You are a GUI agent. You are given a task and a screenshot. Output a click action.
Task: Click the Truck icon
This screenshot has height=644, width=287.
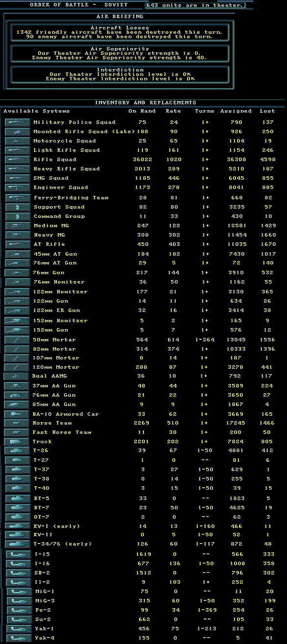click(x=17, y=442)
